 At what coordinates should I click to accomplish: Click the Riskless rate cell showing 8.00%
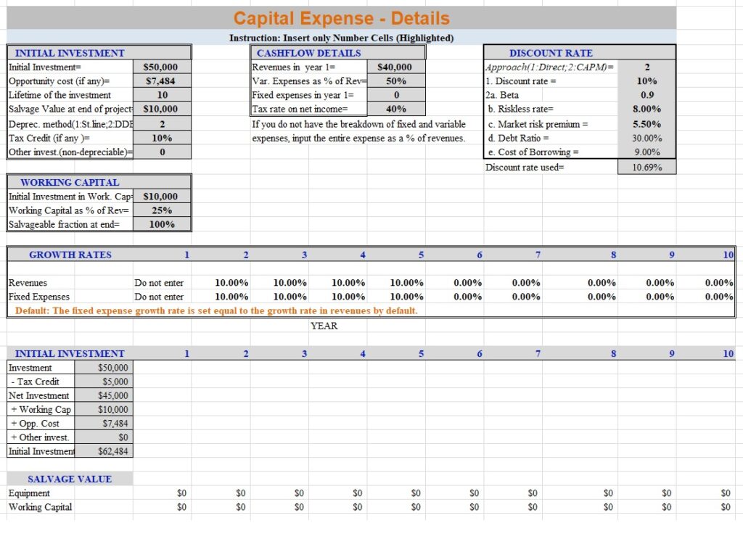click(x=646, y=110)
